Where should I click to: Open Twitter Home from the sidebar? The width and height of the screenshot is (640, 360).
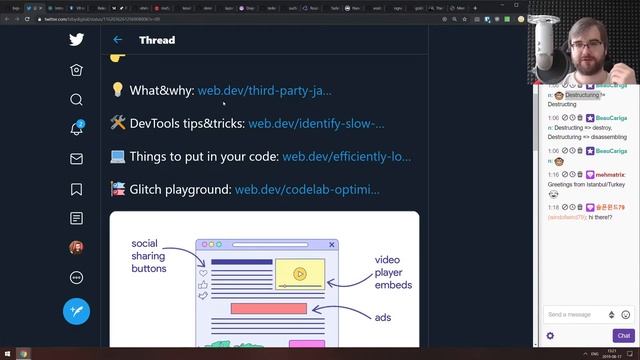coord(76,70)
